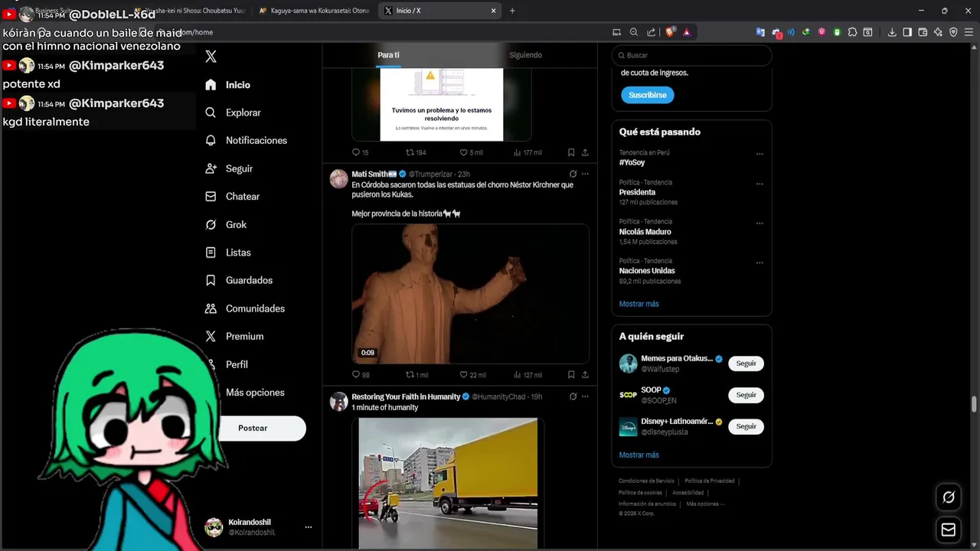Click Mostrar más under A quién seguir
Image resolution: width=980 pixels, height=551 pixels.
click(x=639, y=455)
